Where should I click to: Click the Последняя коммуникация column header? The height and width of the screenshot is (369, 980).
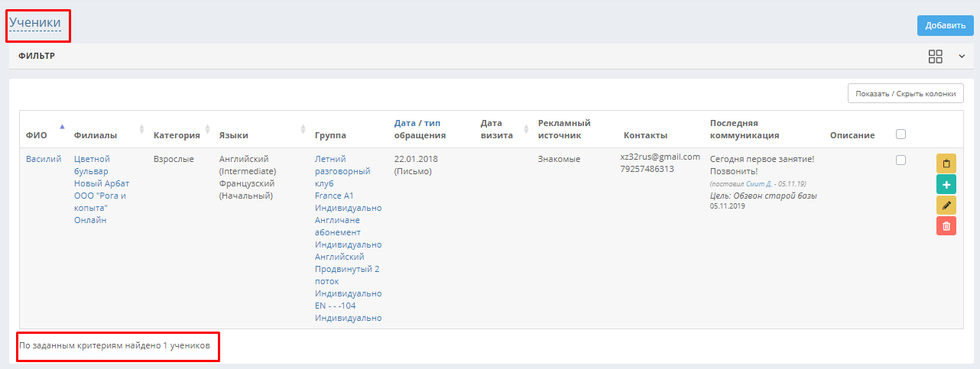745,129
